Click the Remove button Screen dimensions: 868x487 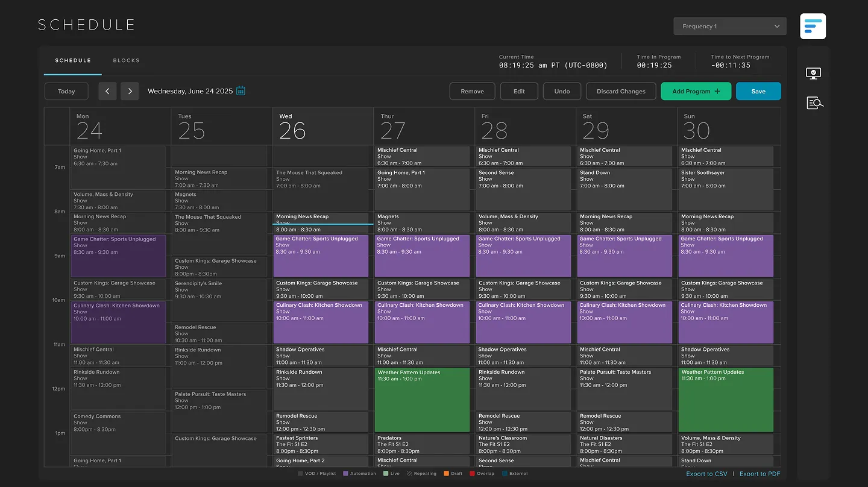coord(473,91)
